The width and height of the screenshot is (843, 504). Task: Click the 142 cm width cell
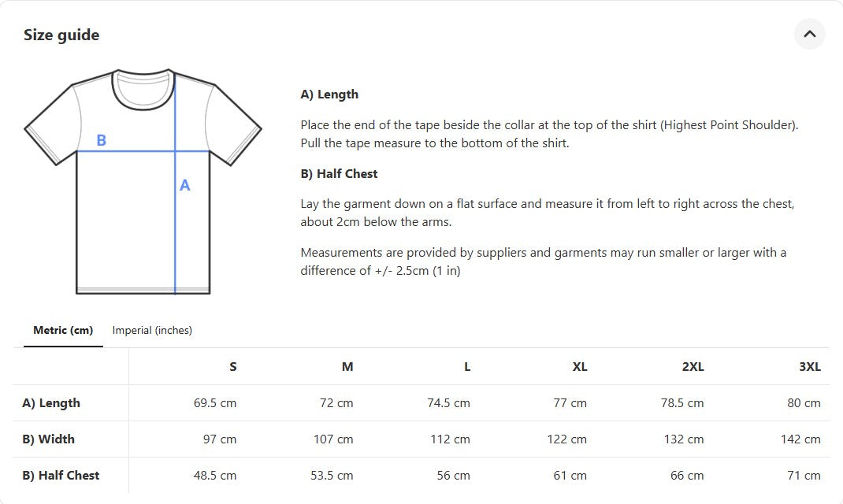[x=800, y=439]
